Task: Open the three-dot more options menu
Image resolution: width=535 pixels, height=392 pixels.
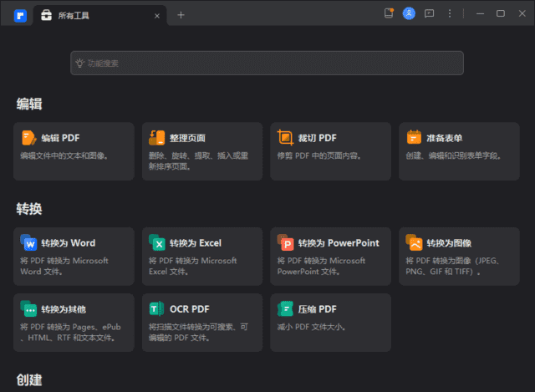Action: 450,13
